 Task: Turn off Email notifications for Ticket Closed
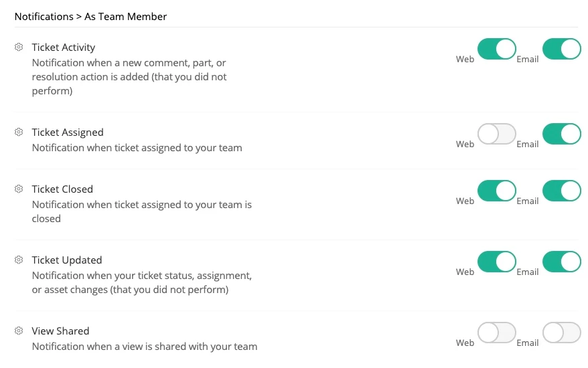point(561,191)
